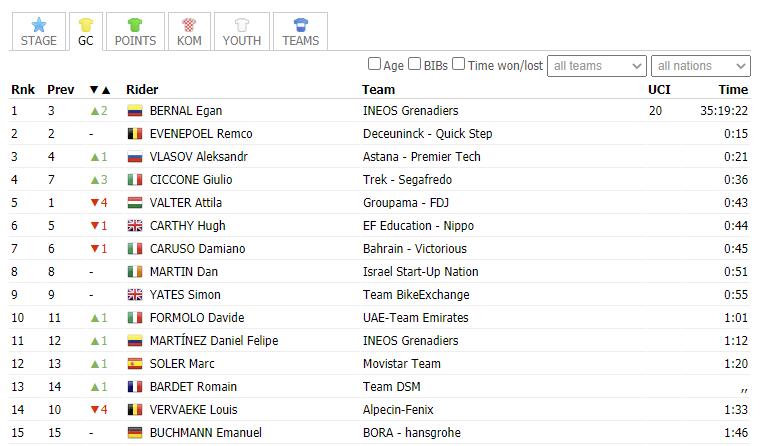Click the Hungarian flag beside VALTER Attila
This screenshot has height=446, width=764.
click(x=134, y=203)
